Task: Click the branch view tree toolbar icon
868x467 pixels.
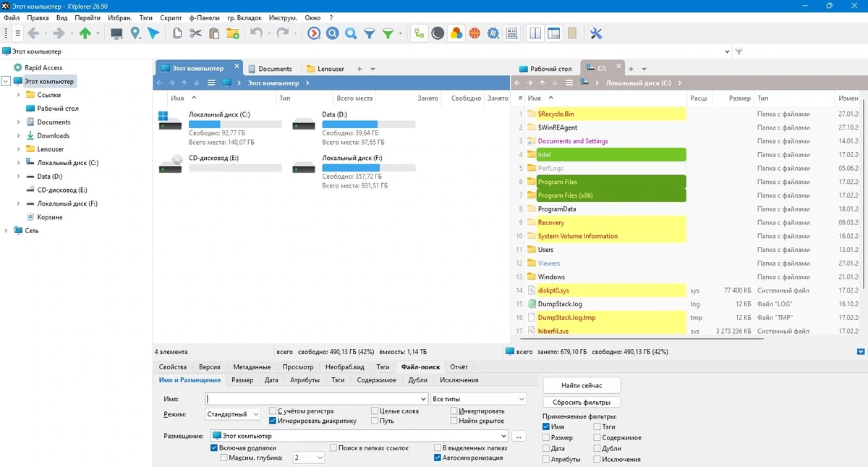Action: pos(419,33)
